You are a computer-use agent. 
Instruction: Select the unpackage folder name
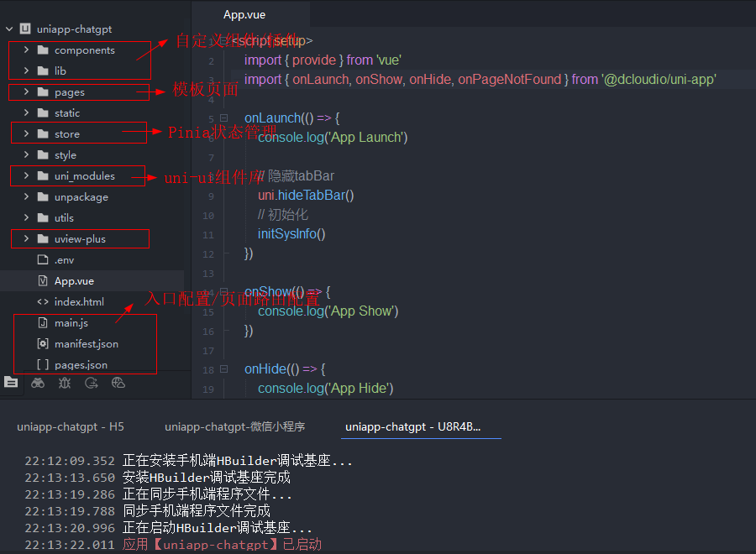tap(81, 197)
